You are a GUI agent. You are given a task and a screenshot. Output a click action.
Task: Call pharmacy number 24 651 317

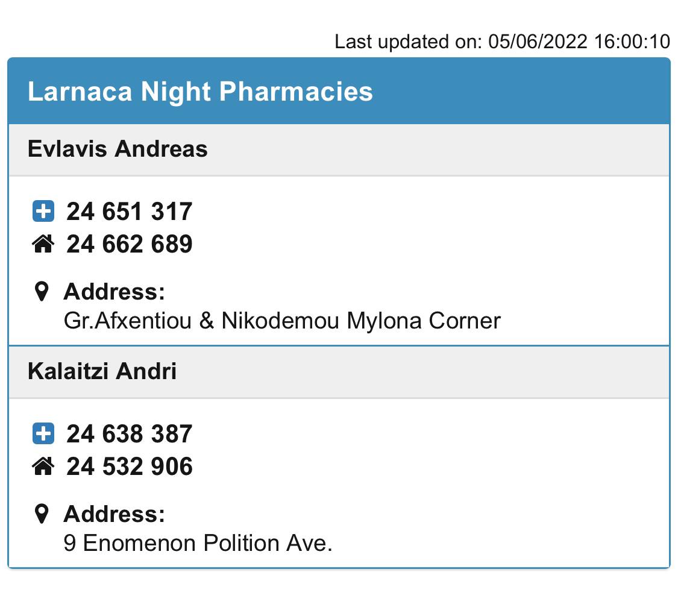tap(130, 212)
